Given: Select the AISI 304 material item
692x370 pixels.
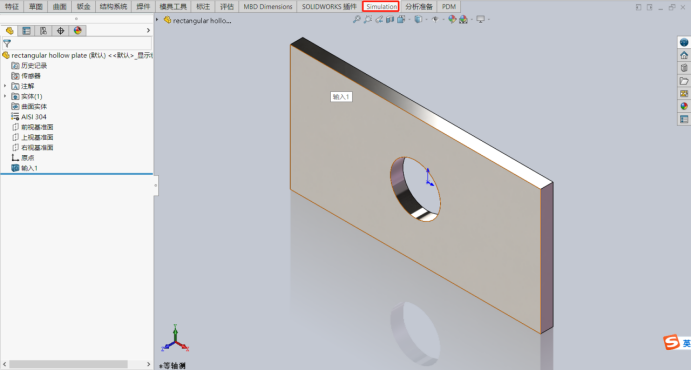Looking at the screenshot, I should tap(29, 117).
